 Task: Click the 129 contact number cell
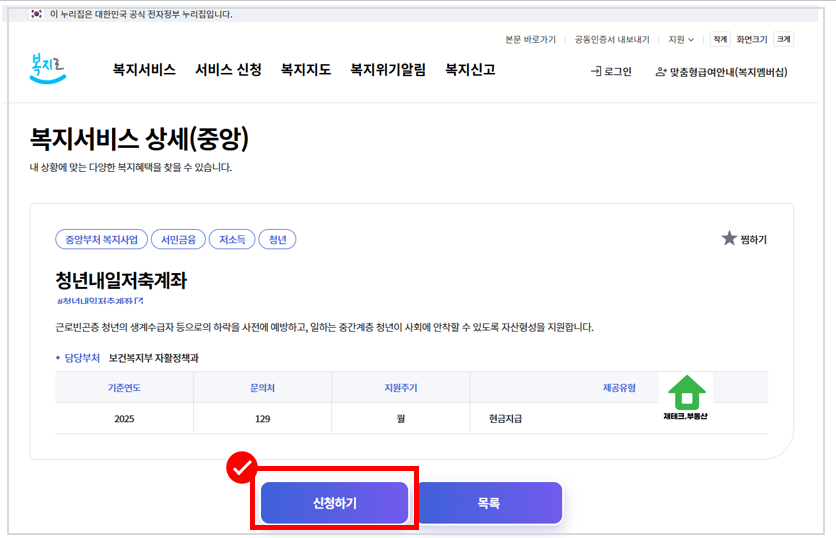point(262,419)
